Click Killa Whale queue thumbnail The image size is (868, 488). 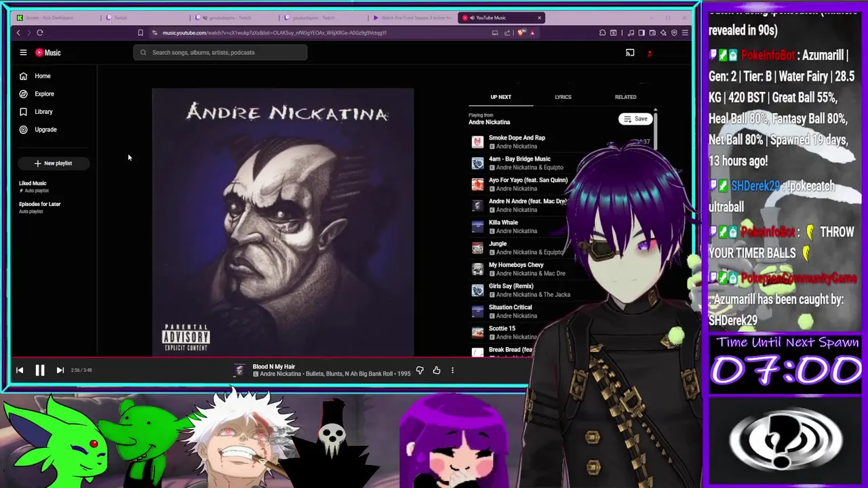pos(477,226)
